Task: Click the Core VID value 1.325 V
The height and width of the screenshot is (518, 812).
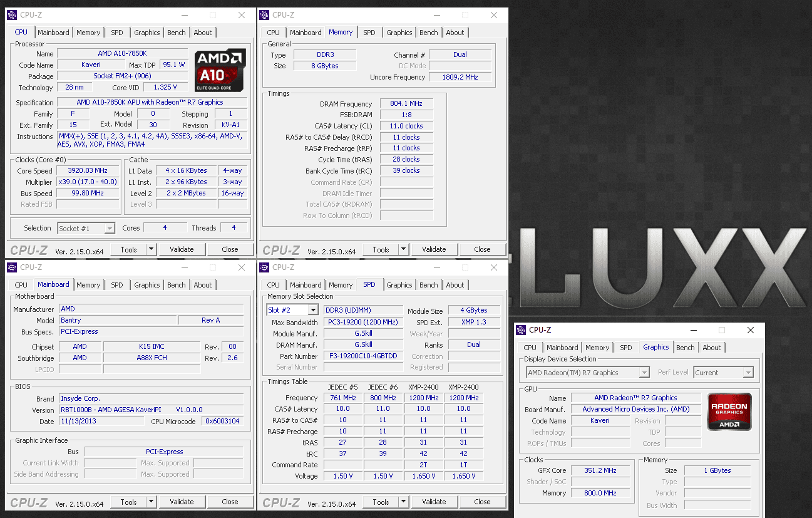Action: point(165,87)
